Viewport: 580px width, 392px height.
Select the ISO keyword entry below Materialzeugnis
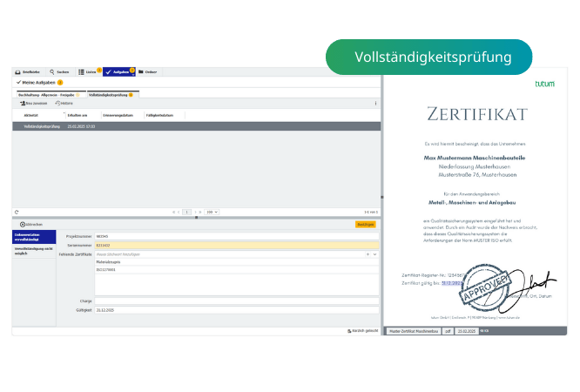[x=237, y=270]
